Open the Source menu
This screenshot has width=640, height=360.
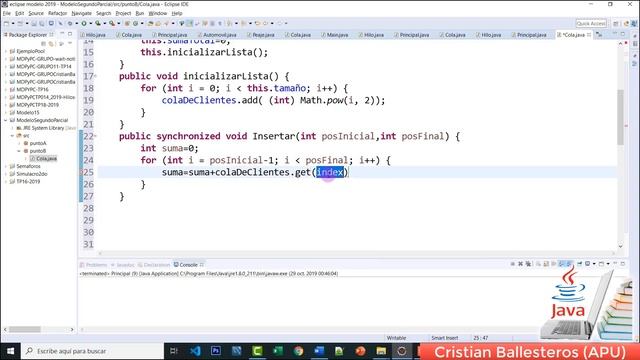pos(36,13)
